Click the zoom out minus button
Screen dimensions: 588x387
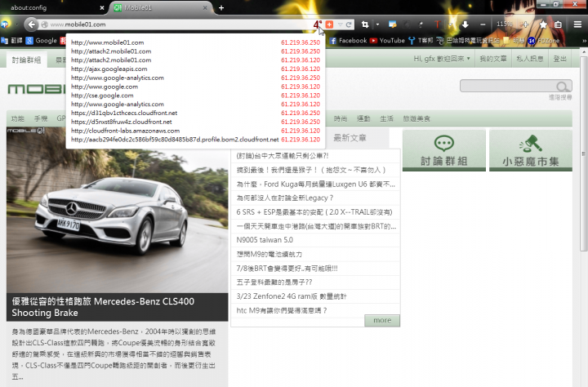point(483,24)
